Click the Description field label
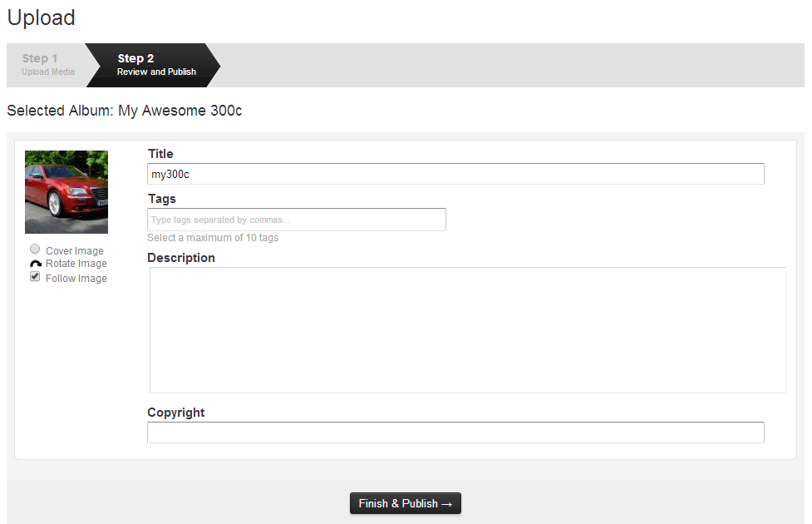812x524 pixels. point(180,258)
